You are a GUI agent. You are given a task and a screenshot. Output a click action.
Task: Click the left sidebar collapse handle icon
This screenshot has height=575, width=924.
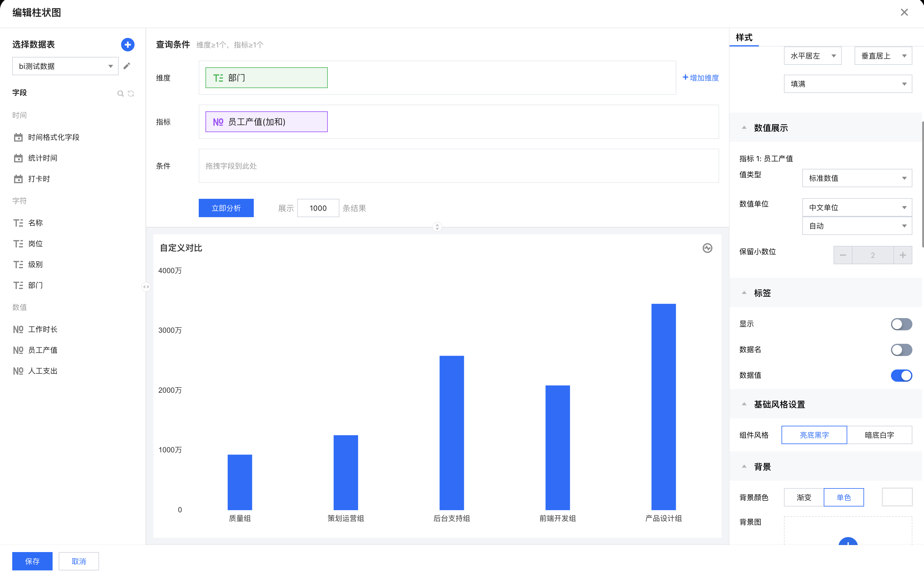point(146,287)
